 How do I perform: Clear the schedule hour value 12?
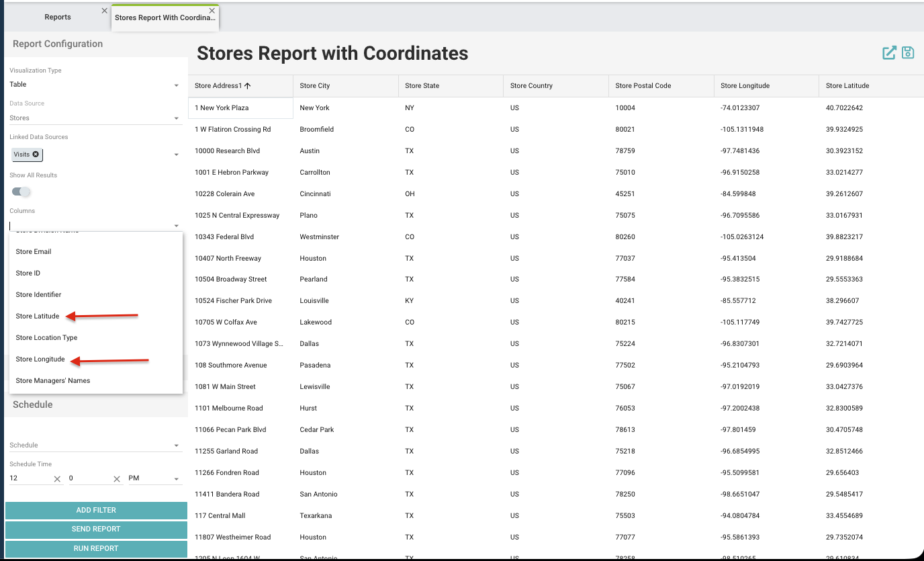pyautogui.click(x=57, y=479)
